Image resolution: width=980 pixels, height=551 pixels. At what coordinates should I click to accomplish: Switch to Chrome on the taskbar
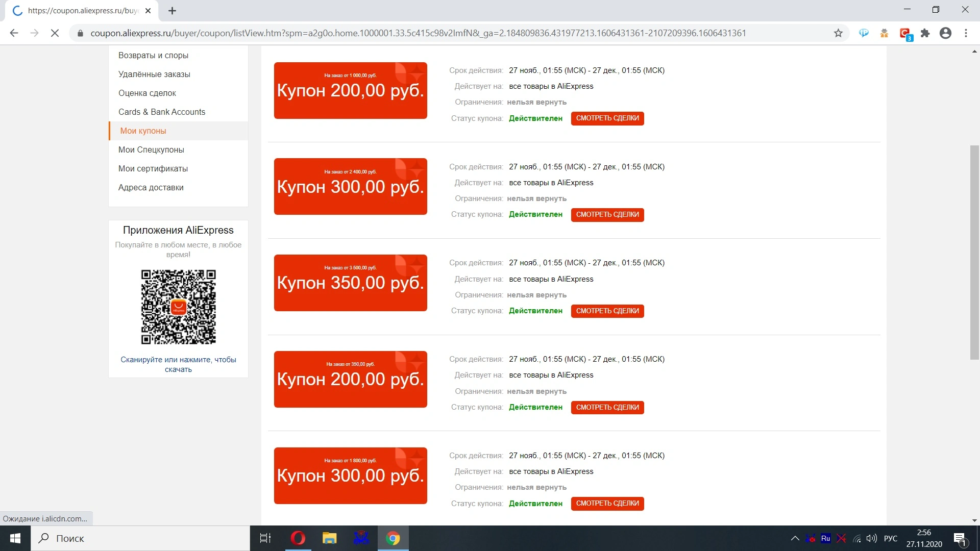point(393,538)
